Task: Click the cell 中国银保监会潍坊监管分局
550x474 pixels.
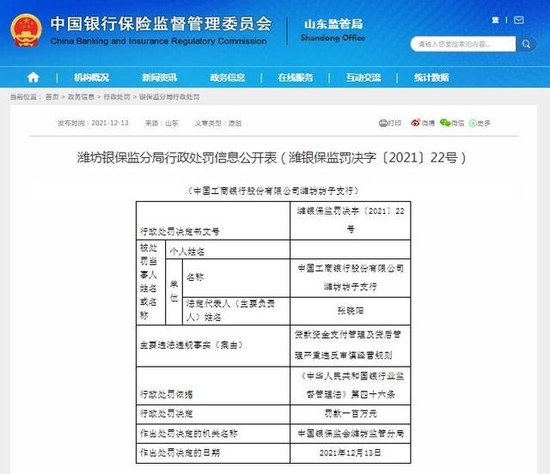Action: (x=350, y=434)
